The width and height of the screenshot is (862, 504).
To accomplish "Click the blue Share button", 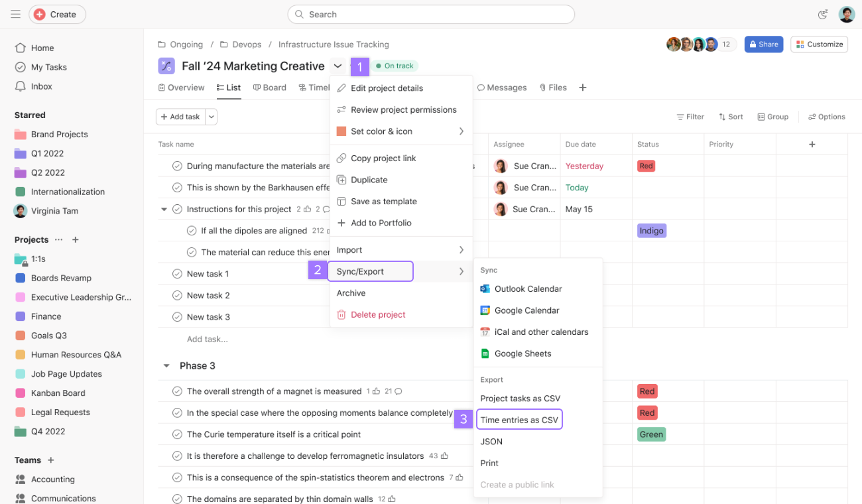I will (763, 44).
